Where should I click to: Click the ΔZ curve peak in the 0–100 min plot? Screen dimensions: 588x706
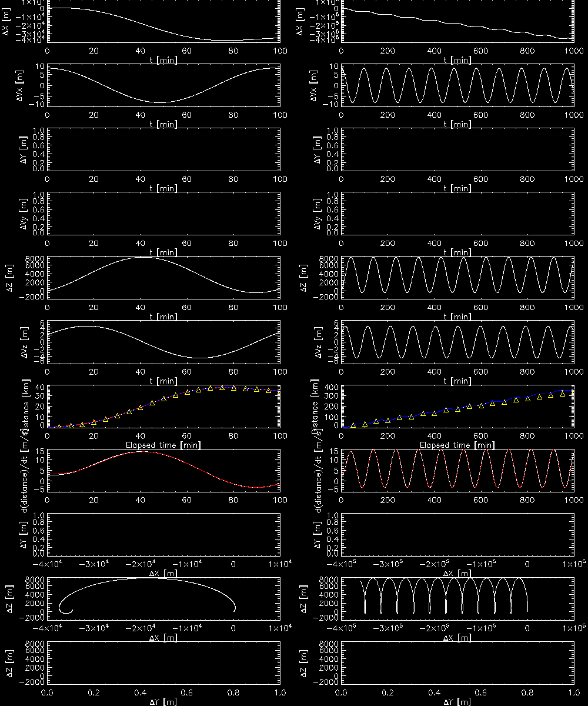(x=142, y=257)
